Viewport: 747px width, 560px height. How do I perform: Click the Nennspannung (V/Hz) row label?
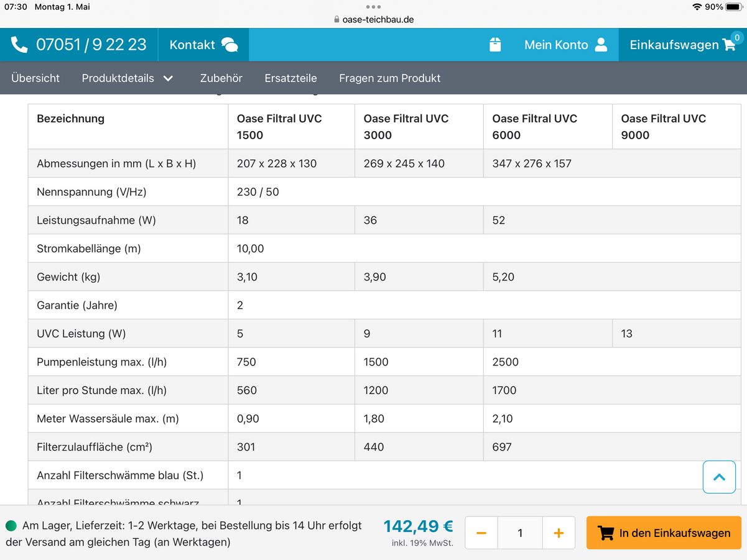coord(91,192)
